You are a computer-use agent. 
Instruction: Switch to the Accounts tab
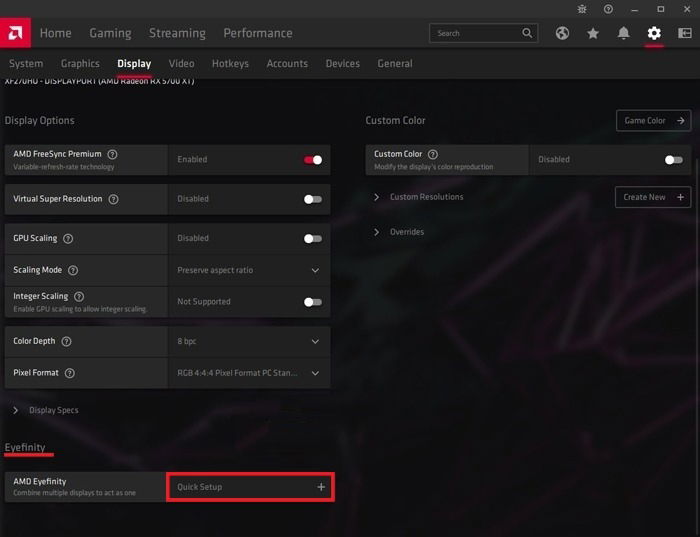point(287,63)
